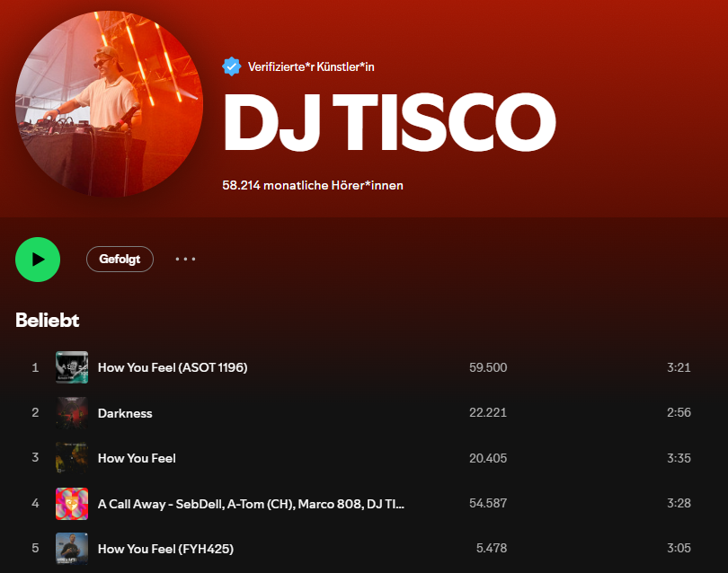Screen dimensions: 728x573
Task: Select track title How You Feel (FYH425)
Action: point(165,549)
